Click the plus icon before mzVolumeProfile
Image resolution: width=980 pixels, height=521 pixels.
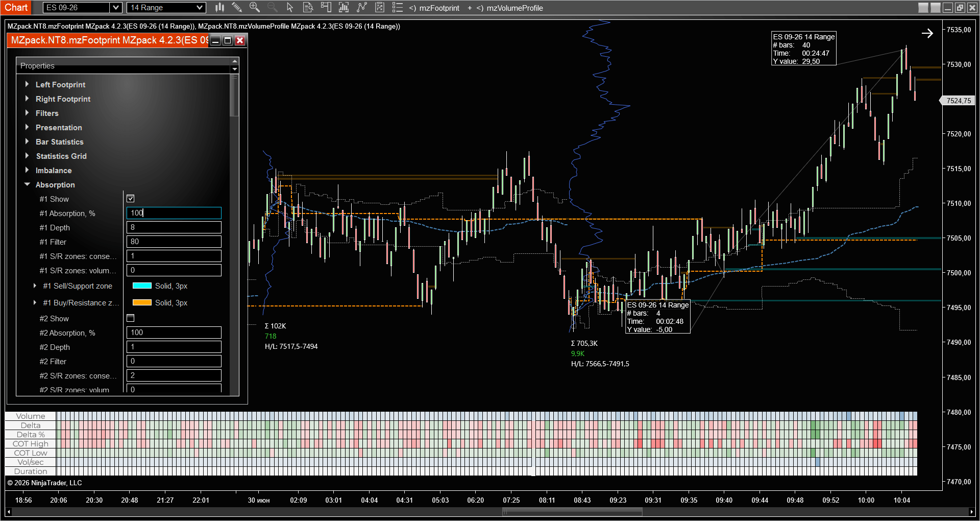click(470, 8)
